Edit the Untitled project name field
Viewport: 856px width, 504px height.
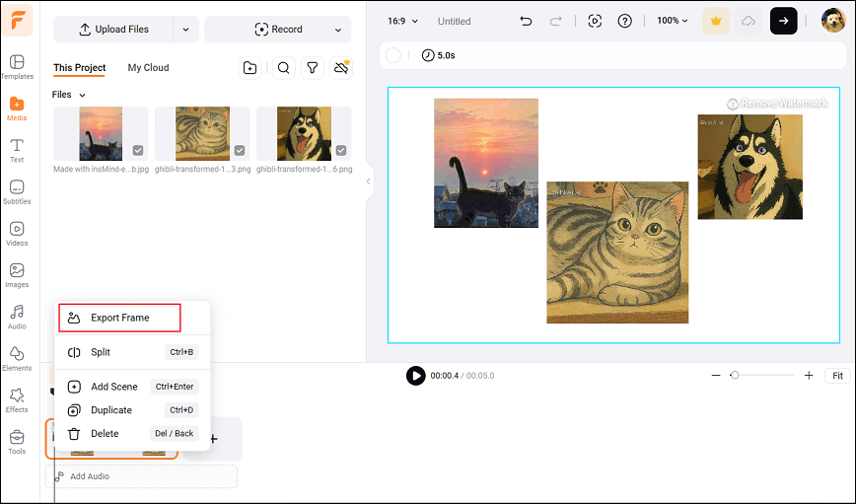click(455, 22)
